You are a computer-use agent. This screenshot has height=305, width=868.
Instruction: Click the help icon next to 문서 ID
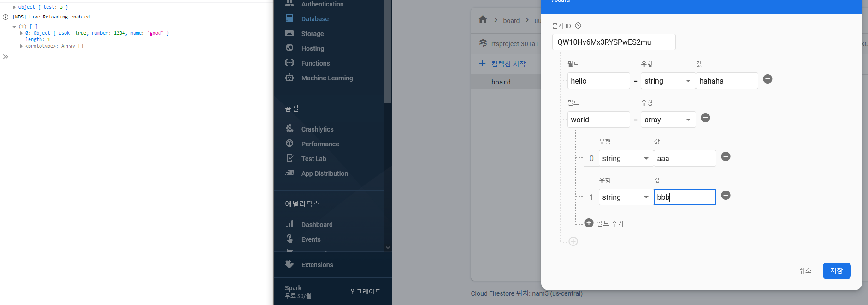coord(578,26)
